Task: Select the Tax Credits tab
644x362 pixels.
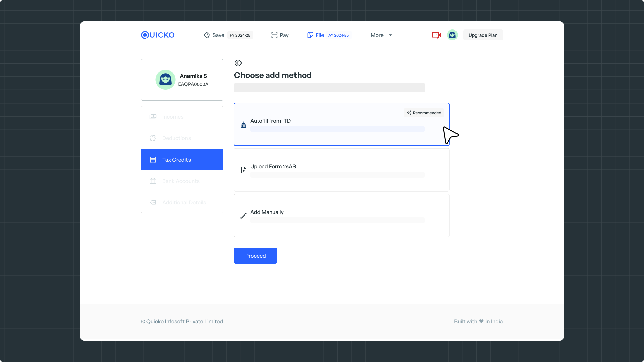Action: click(x=182, y=160)
